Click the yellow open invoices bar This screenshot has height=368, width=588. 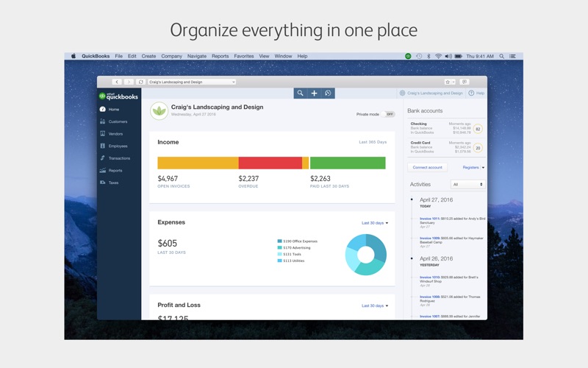point(198,163)
